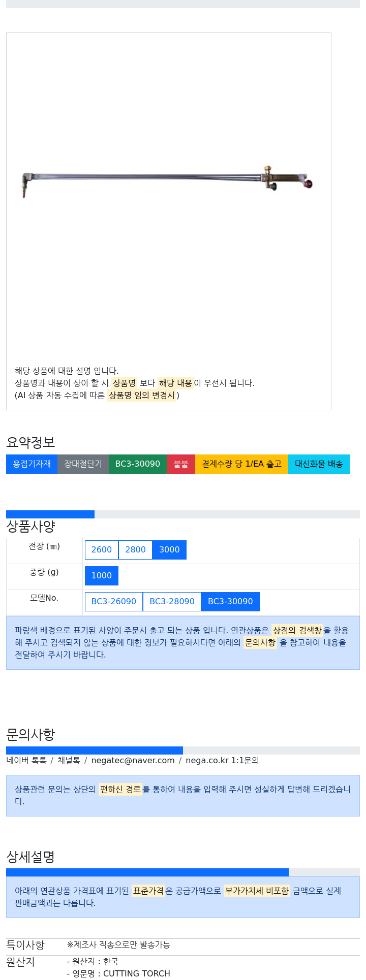Select model BC3-30090 button
The image size is (366, 980).
[x=230, y=601]
